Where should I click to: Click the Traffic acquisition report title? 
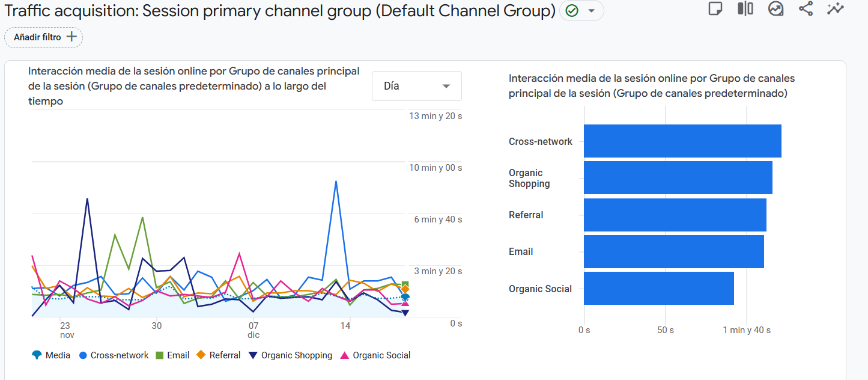click(x=280, y=11)
